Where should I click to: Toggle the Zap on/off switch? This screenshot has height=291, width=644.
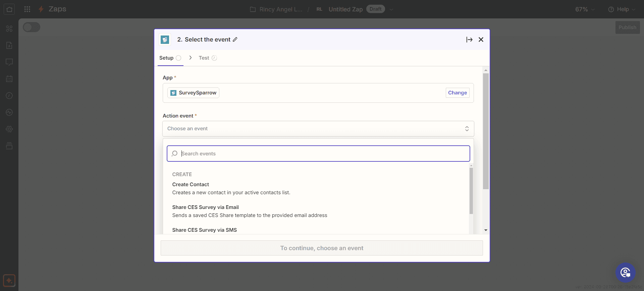(x=32, y=27)
